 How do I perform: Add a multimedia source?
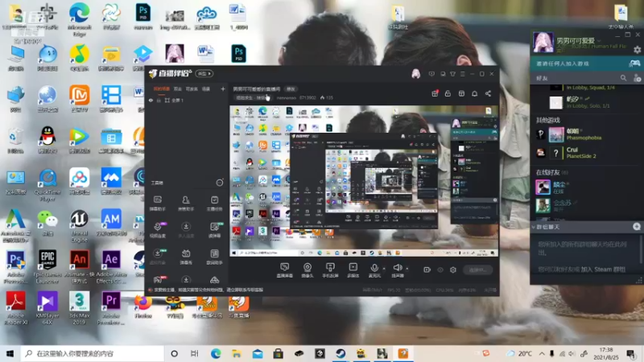353,269
